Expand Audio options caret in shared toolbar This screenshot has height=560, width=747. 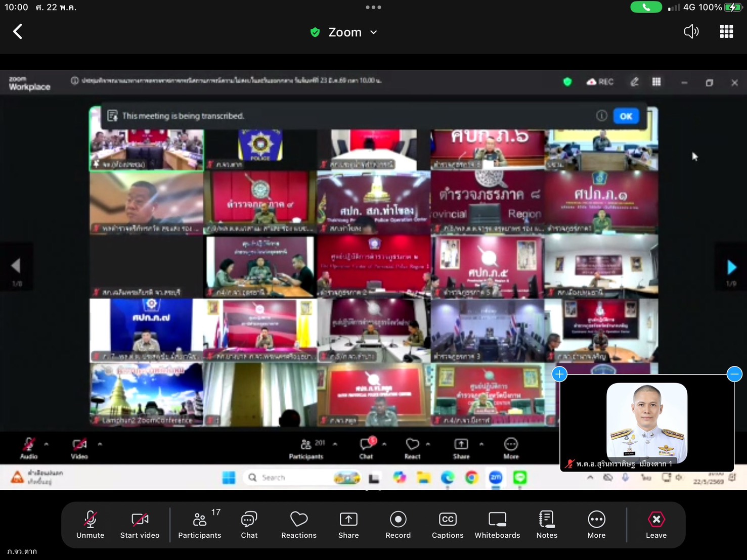pyautogui.click(x=46, y=444)
